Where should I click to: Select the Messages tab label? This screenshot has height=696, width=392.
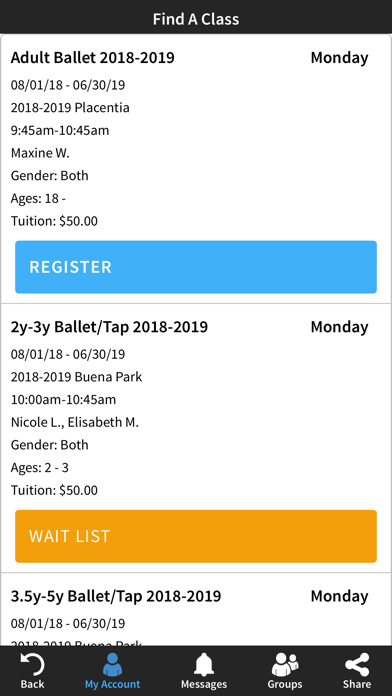click(204, 684)
